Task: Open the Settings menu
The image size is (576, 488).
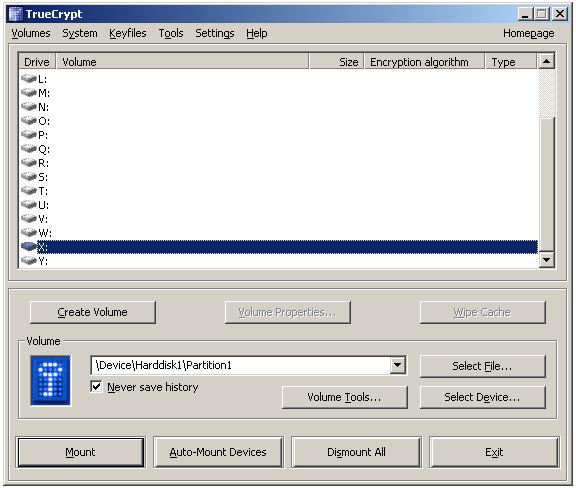Action: (215, 33)
